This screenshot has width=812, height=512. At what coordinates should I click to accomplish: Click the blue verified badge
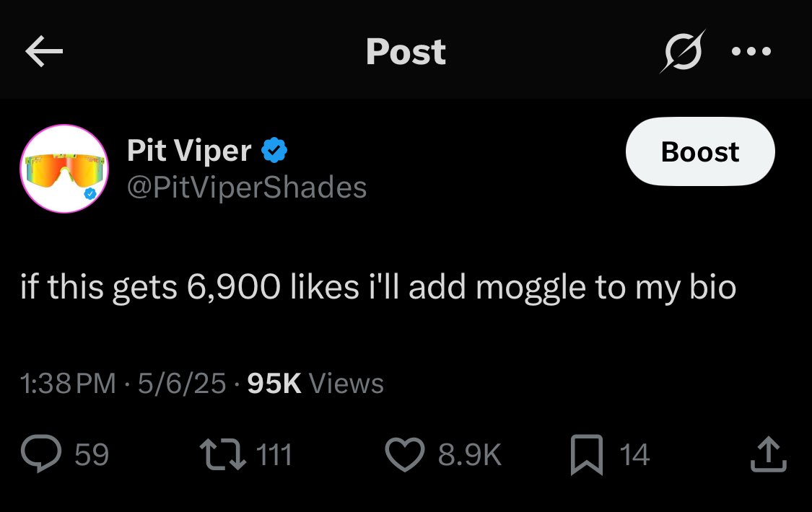(x=274, y=151)
